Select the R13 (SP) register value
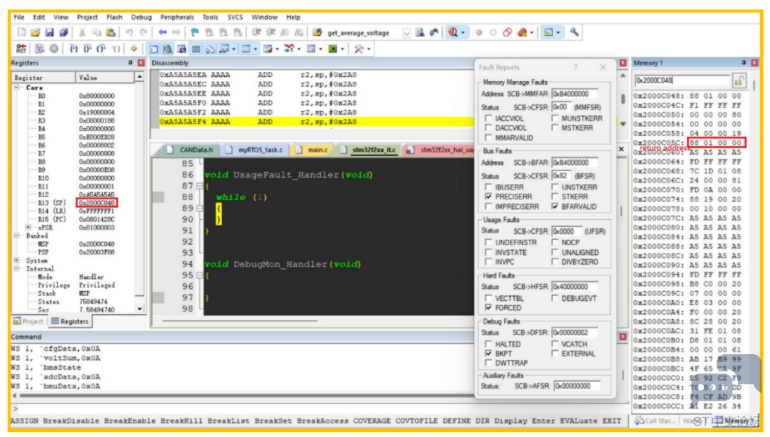 click(x=97, y=203)
